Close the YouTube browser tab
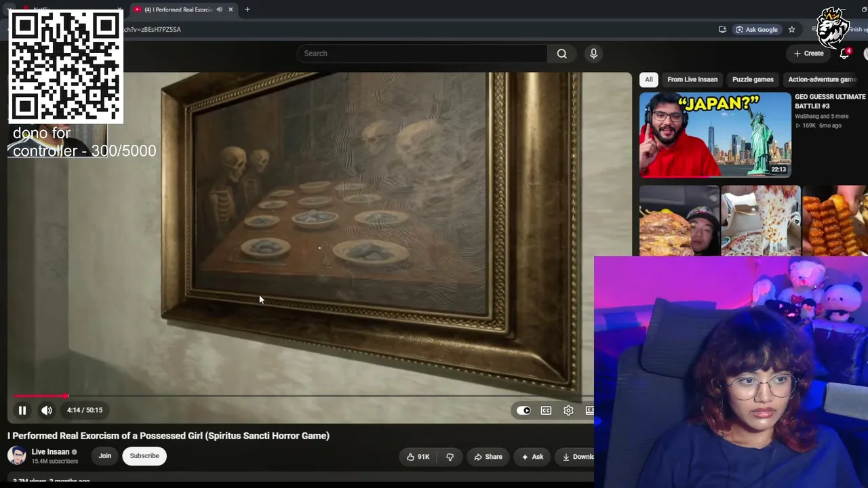This screenshot has width=868, height=488. click(231, 9)
